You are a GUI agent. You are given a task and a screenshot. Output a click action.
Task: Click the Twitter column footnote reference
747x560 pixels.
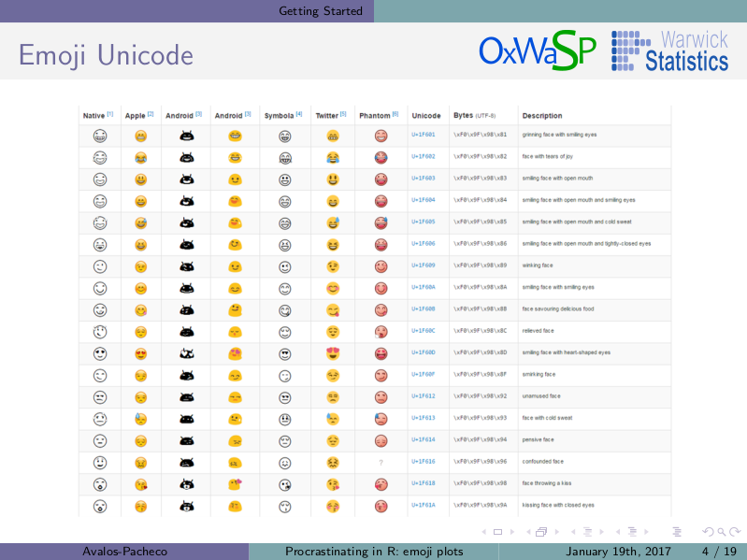point(343,114)
